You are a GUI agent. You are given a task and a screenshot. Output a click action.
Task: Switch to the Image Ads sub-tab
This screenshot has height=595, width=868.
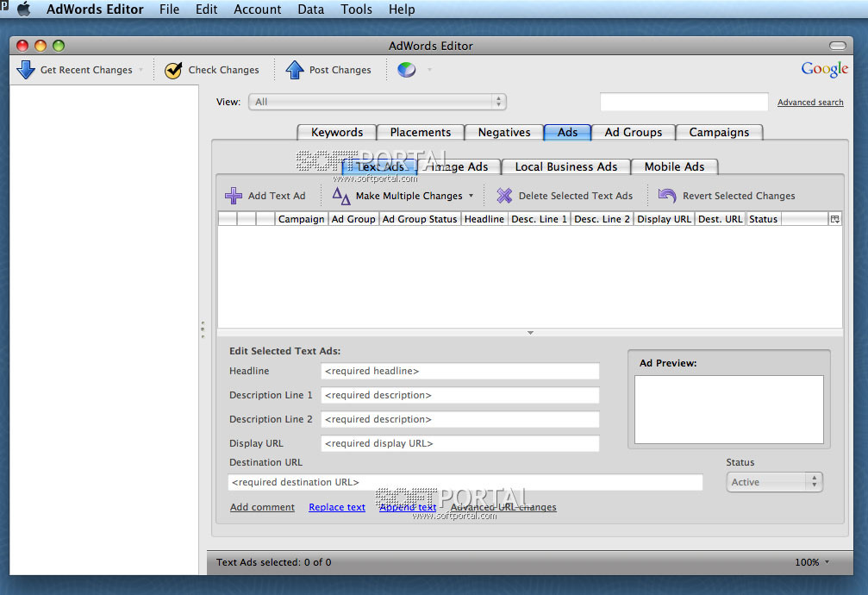click(x=459, y=166)
